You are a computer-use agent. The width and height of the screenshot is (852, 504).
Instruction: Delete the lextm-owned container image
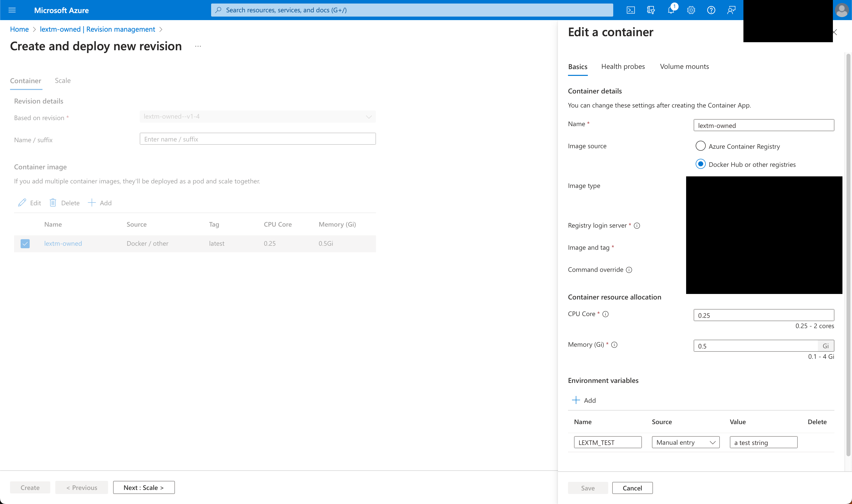coord(64,203)
